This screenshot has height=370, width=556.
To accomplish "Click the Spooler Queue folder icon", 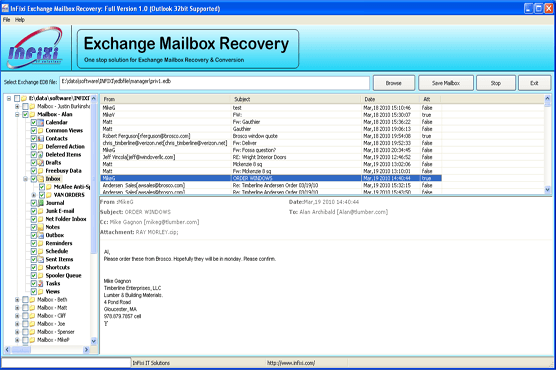I will [41, 276].
